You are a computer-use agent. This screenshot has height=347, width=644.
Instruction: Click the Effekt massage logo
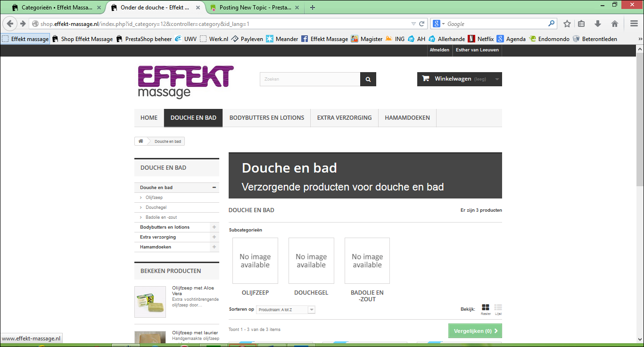click(x=185, y=82)
